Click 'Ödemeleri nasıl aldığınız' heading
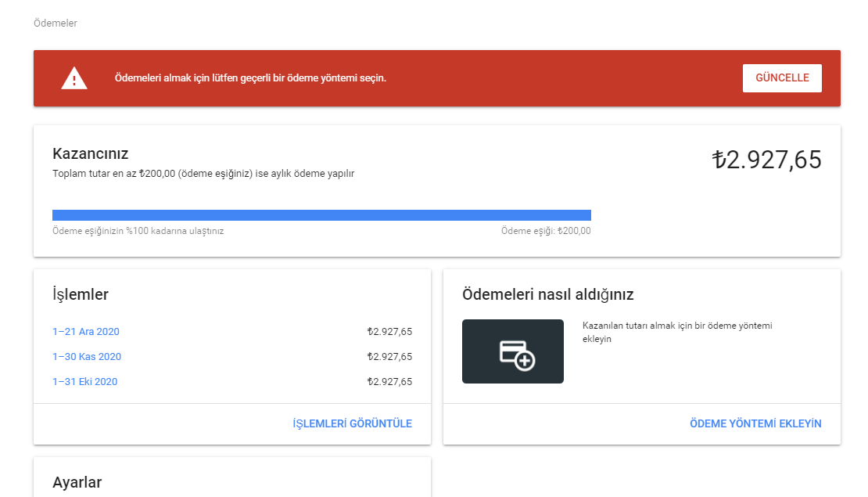 548,294
